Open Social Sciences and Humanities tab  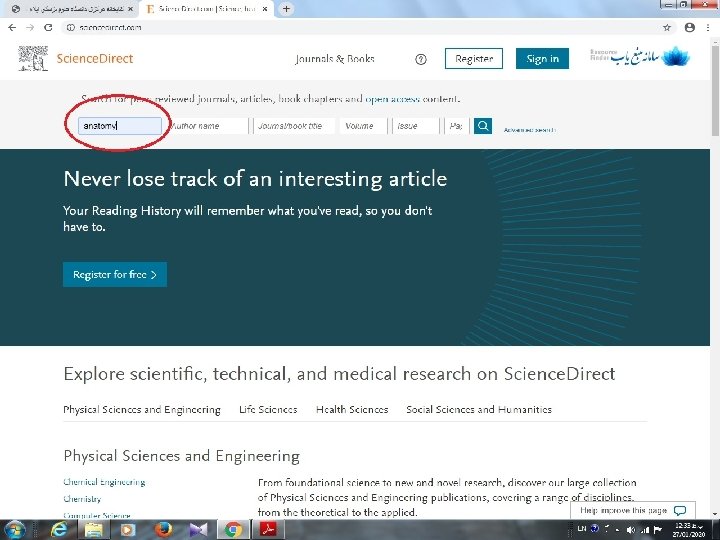pos(479,410)
